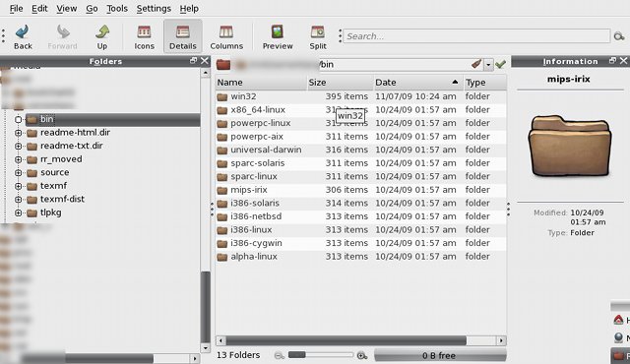Open the Settings menu
Viewport: 630px width, 364px height.
click(x=154, y=9)
